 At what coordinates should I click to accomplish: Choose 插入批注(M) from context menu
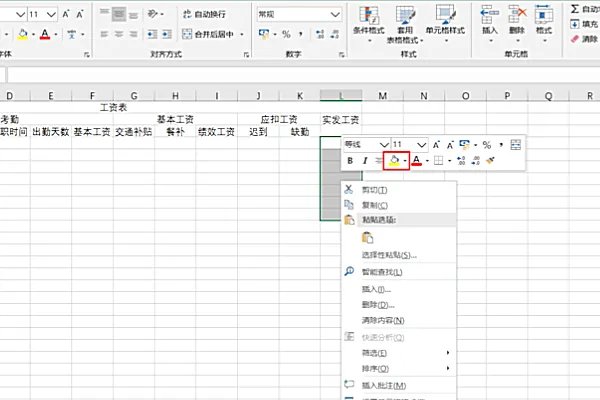(399, 385)
